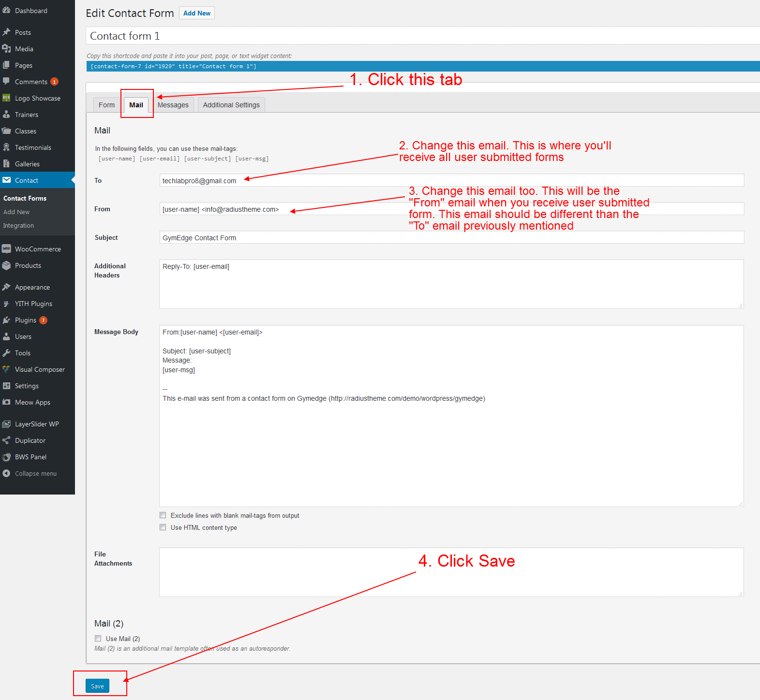Screen dimensions: 760x700
Task: Click the Appearance paintbrush icon
Action: pos(6,287)
